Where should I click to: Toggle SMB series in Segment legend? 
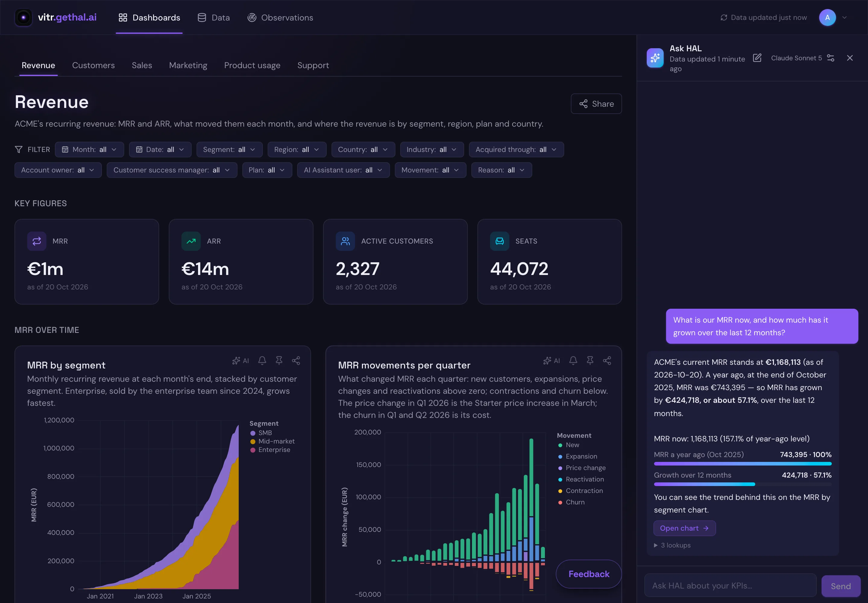click(261, 433)
